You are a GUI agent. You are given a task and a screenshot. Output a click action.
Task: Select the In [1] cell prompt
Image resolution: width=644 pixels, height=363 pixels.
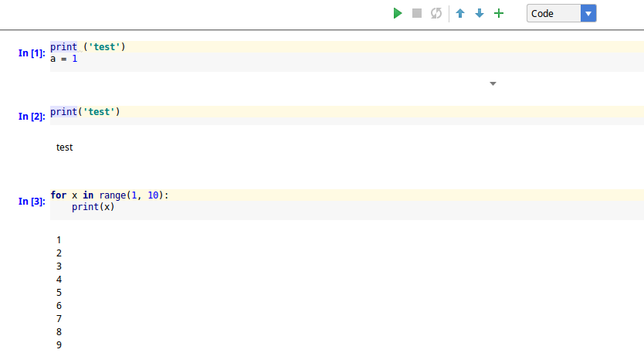click(x=32, y=53)
